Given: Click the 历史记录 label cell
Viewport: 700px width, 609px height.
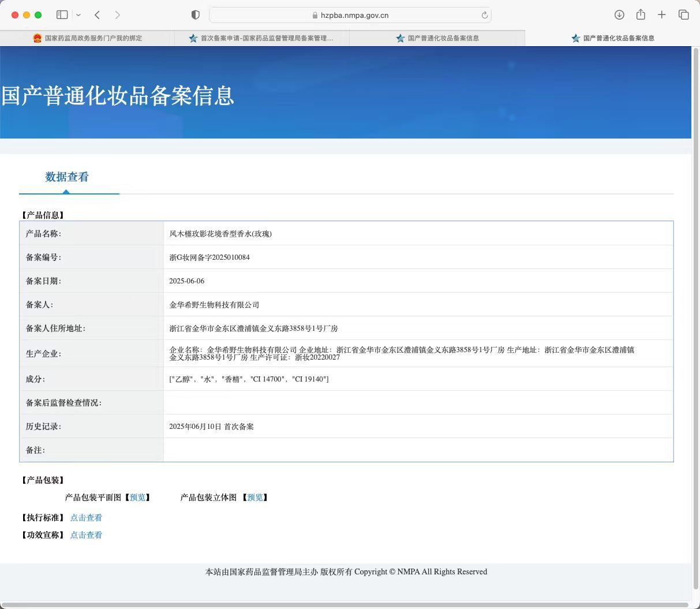Looking at the screenshot, I should click(92, 427).
